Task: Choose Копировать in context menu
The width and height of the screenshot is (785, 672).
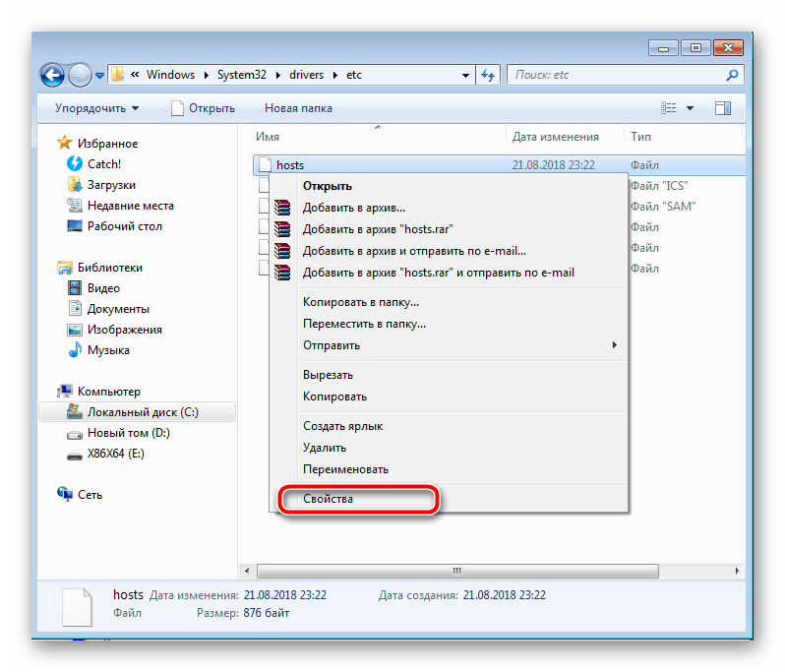Action: (x=448, y=397)
